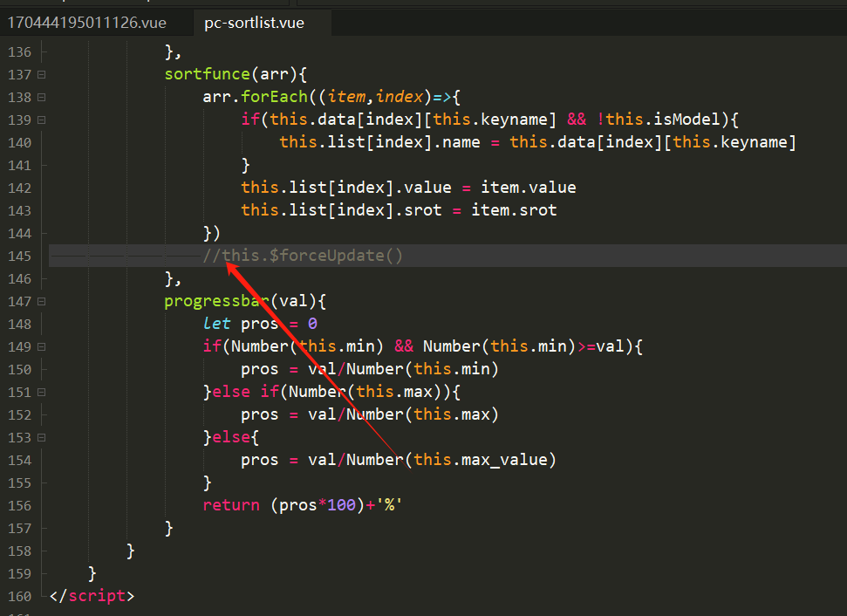Click line number 140 in the gutter
Viewport: 847px width, 616px height.
19,142
